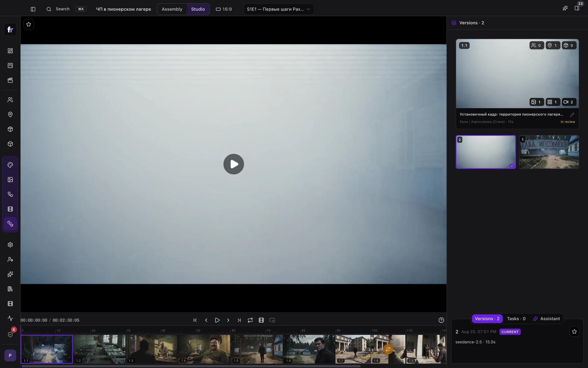The height and width of the screenshot is (368, 588).
Task: Open the sparkles AI icon in sidebar
Action: click(10, 274)
